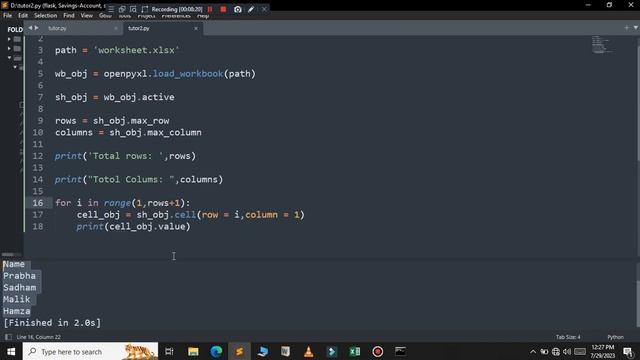This screenshot has height=360, width=640.
Task: Click 'worksheet.xlsx' string on line 3
Action: (136, 50)
